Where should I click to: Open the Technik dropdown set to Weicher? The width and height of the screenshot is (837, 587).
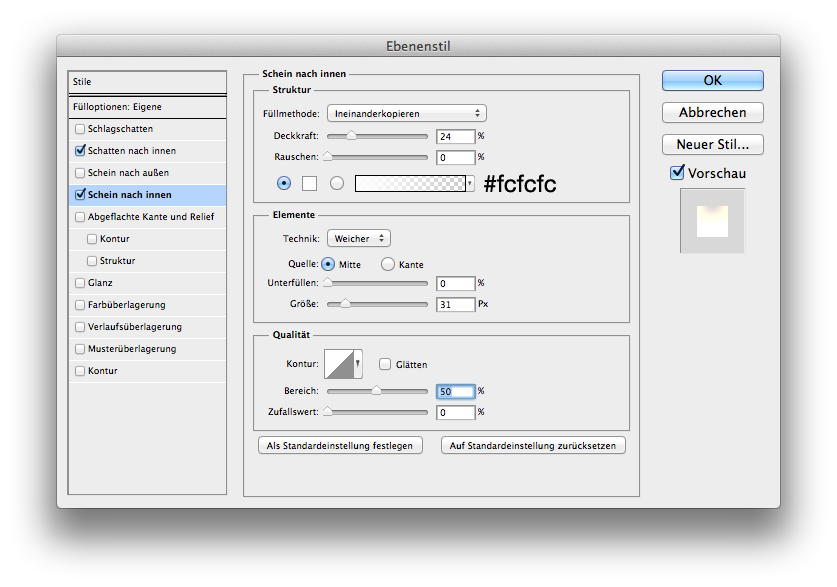[358, 239]
